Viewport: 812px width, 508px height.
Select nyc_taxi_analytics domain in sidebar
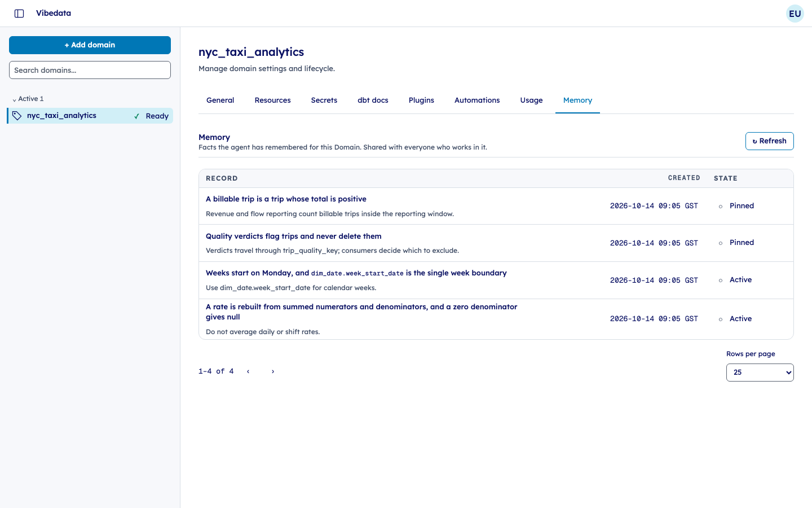90,116
